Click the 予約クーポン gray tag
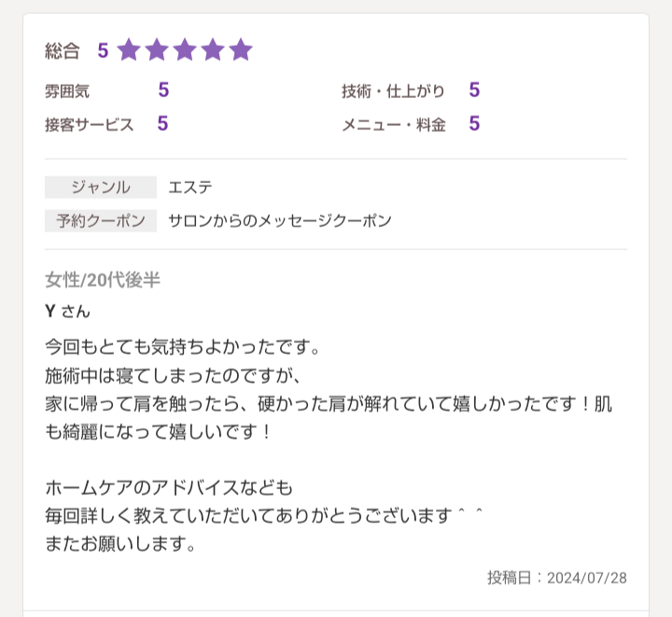Viewport: 672px width, 617px height. coord(101,220)
